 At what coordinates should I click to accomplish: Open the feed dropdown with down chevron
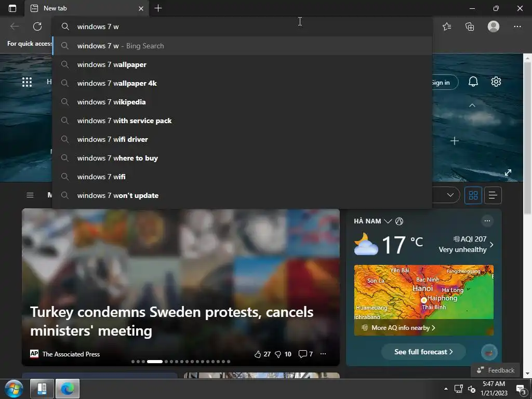pos(450,195)
